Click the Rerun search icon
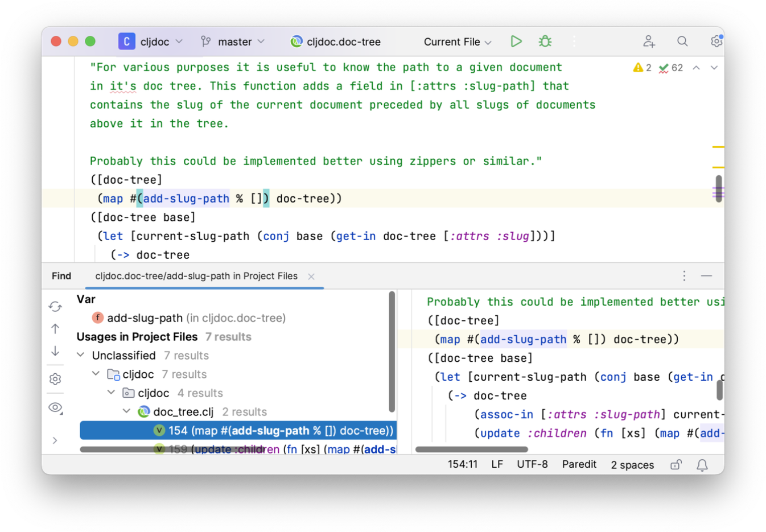Image resolution: width=766 pixels, height=532 pixels. point(55,307)
